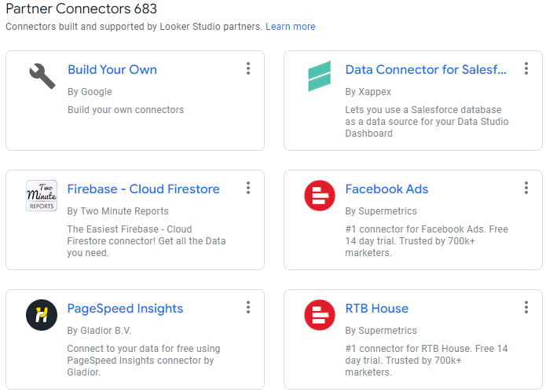Click the 'Build your own connectors' description
This screenshot has width=546, height=392.
coord(126,110)
